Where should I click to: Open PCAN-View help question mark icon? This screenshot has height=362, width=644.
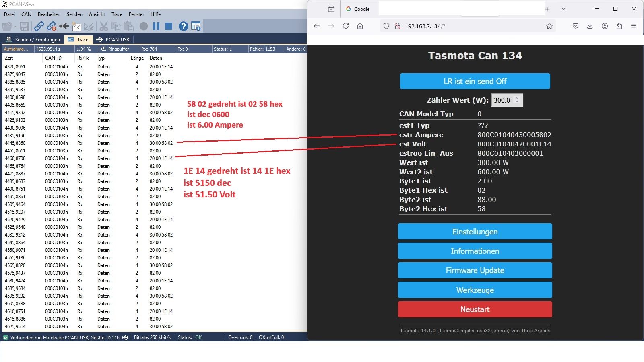tap(184, 26)
